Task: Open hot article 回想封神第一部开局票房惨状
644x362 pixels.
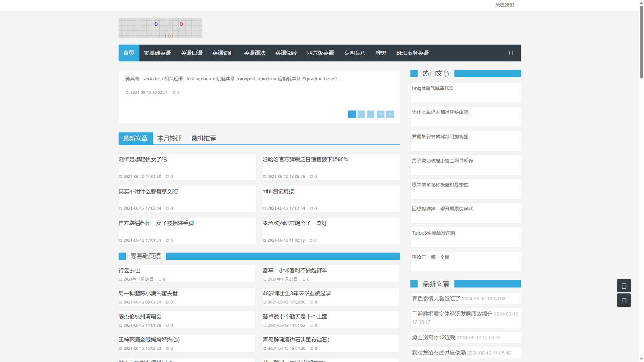Action: [x=442, y=209]
